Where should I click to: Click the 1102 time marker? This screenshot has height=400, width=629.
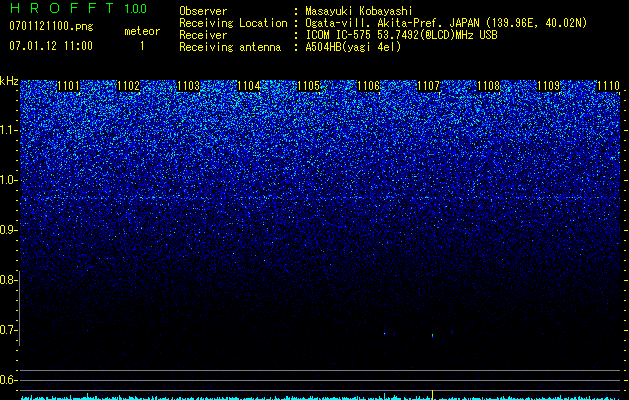[129, 86]
